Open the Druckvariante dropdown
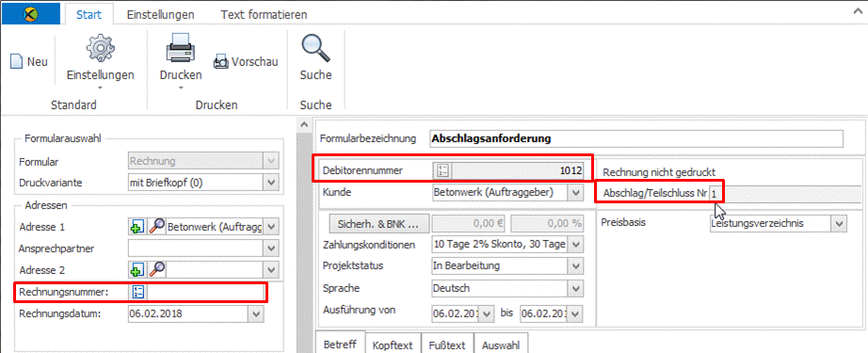 271,182
